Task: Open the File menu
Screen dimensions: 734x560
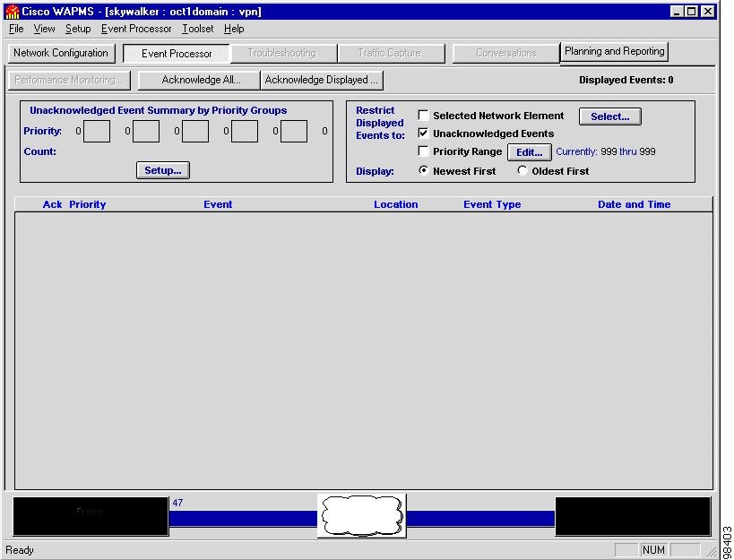Action: [16, 29]
